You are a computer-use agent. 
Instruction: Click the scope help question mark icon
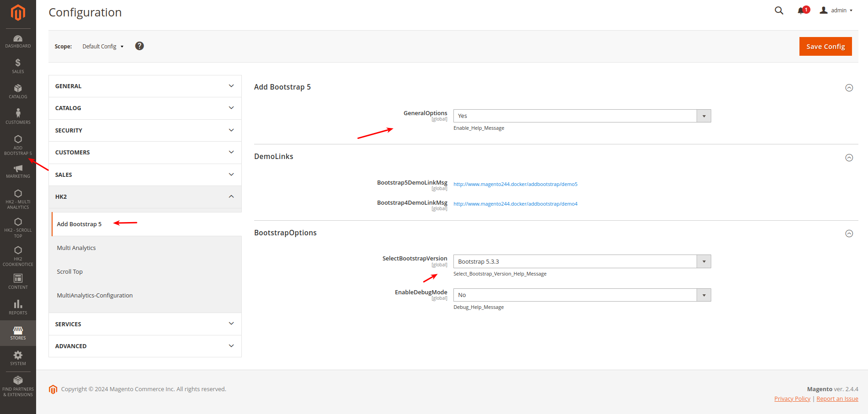click(139, 46)
